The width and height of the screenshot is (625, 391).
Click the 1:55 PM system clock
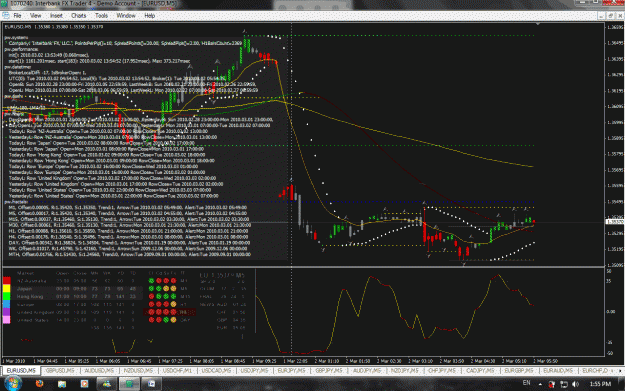click(x=600, y=384)
